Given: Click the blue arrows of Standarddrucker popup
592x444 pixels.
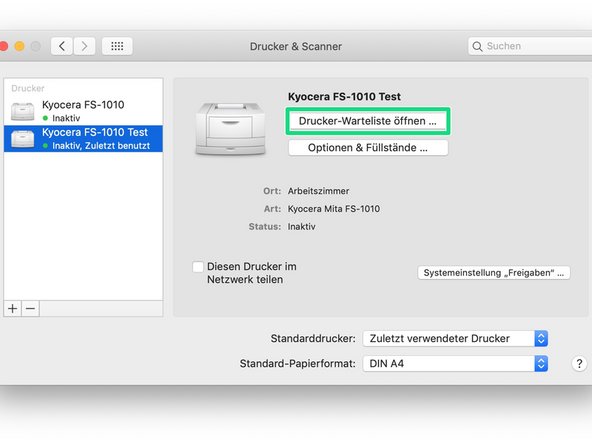Looking at the screenshot, I should [541, 338].
